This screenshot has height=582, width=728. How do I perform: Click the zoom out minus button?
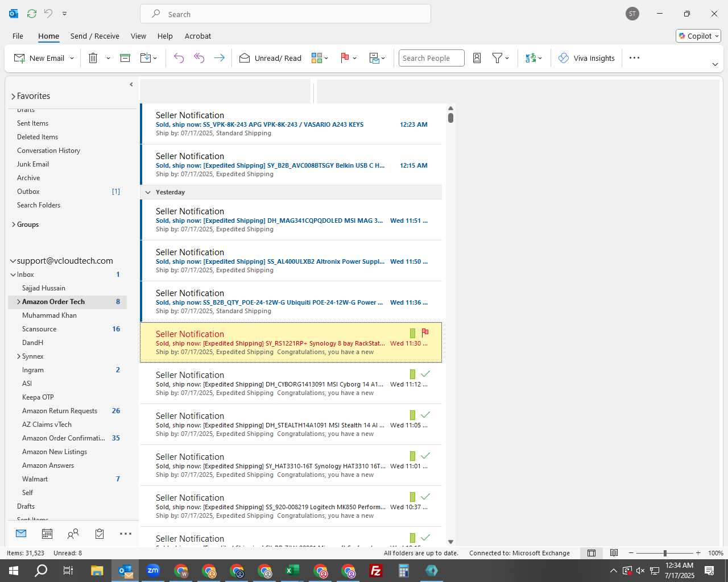(x=631, y=553)
